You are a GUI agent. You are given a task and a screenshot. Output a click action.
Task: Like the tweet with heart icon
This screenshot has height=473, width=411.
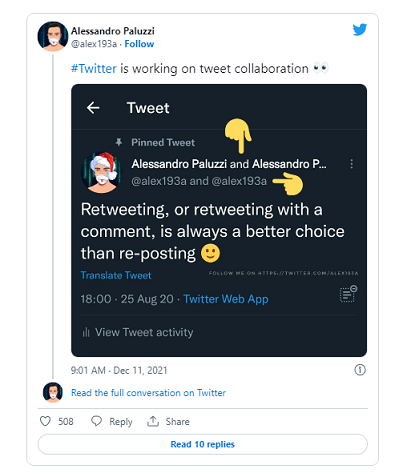45,421
